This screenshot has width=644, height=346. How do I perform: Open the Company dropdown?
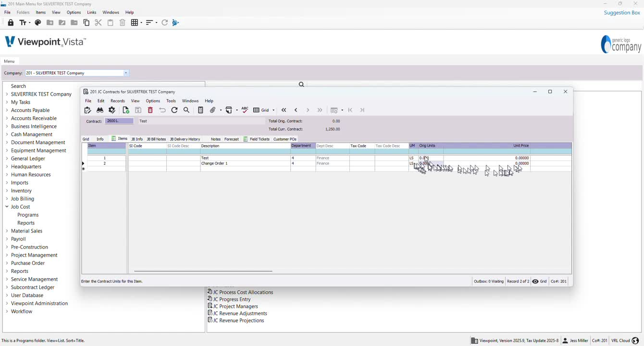[126, 73]
